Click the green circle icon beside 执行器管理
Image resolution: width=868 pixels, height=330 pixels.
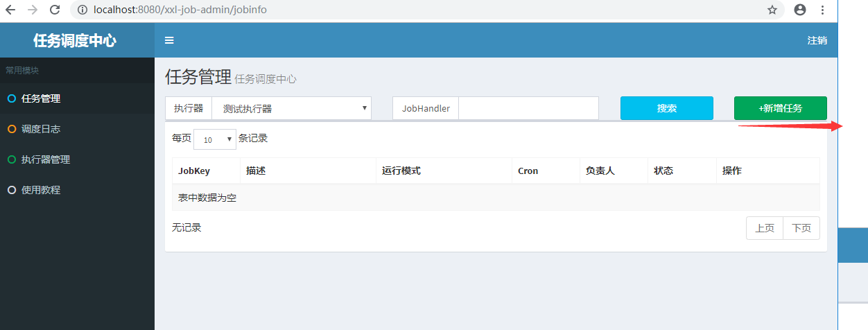tap(11, 159)
